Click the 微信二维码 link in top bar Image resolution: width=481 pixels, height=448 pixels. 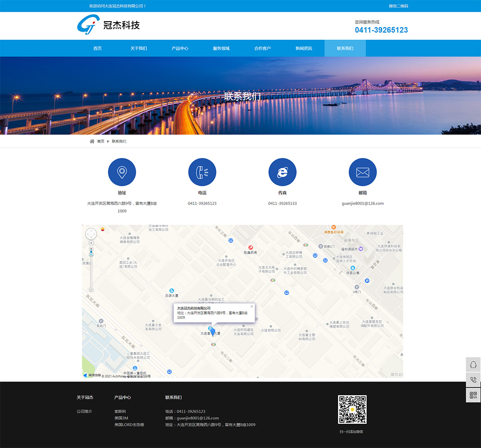pos(398,6)
